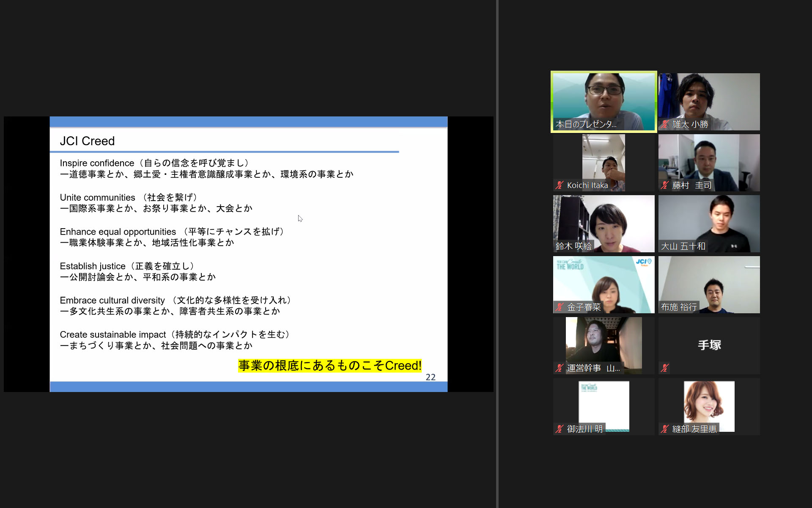
Task: Click muted mic icon for 運営幹事 山...
Action: point(560,368)
